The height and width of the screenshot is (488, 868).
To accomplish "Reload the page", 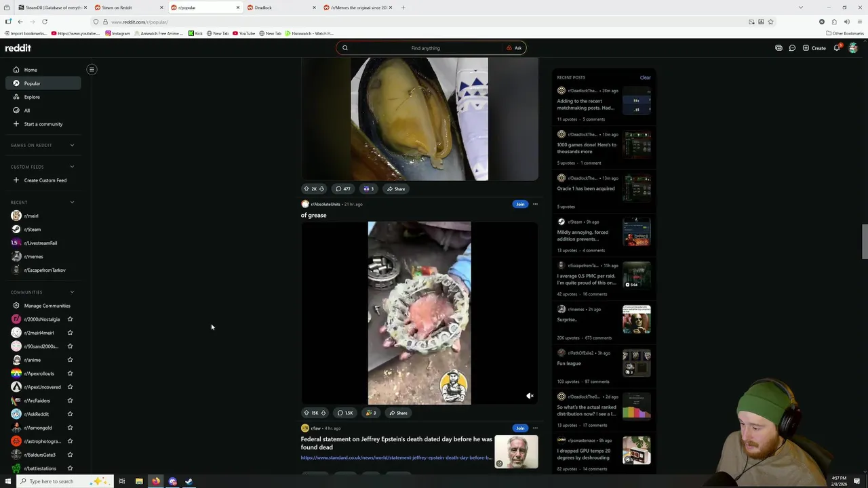I will pyautogui.click(x=45, y=22).
